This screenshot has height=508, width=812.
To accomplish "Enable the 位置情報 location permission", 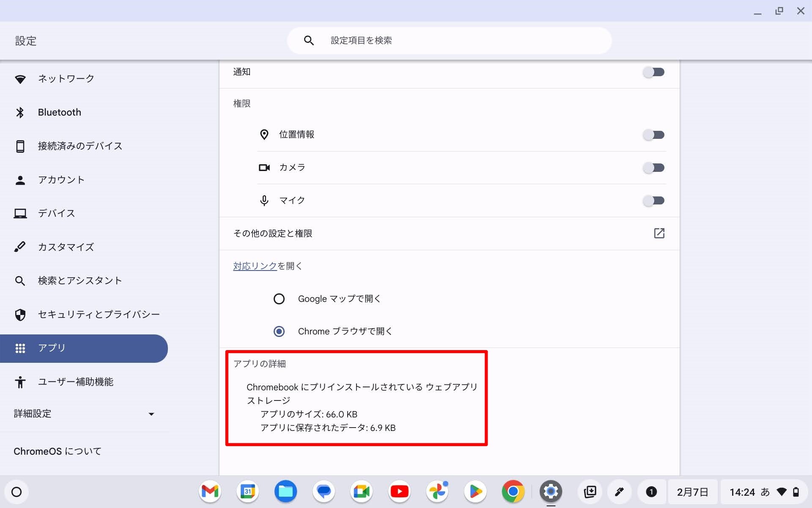I will [x=653, y=135].
